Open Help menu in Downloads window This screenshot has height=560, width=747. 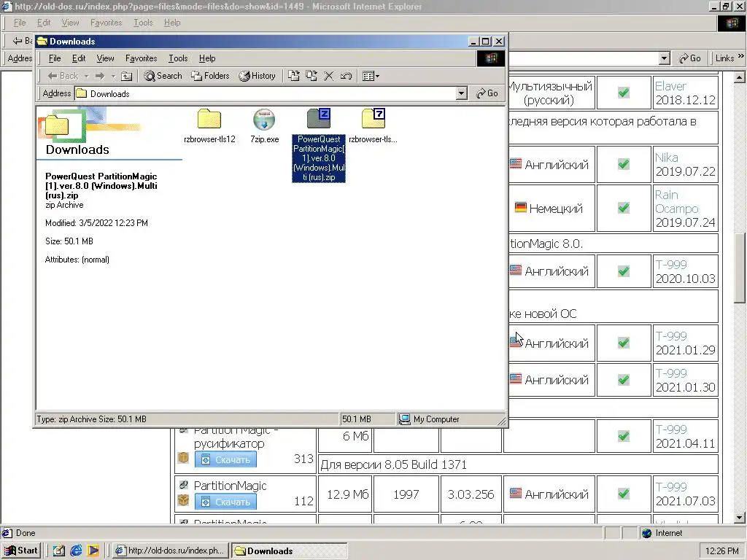pos(207,58)
